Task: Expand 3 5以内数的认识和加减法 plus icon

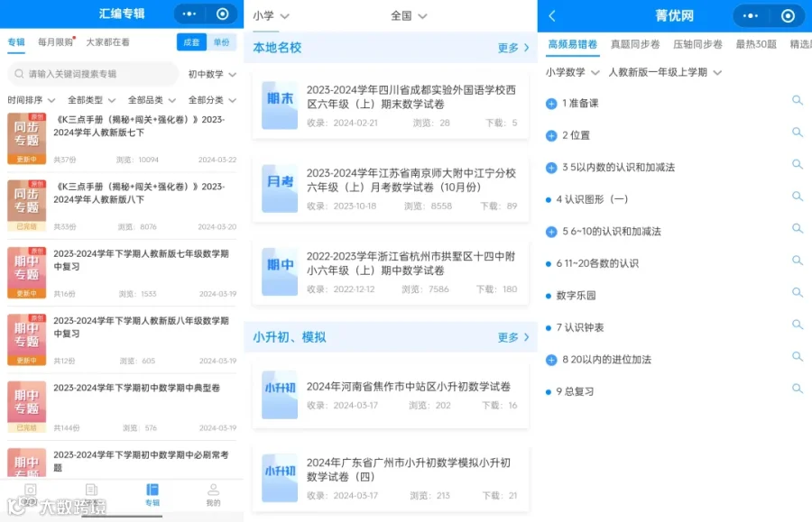Action: 551,168
